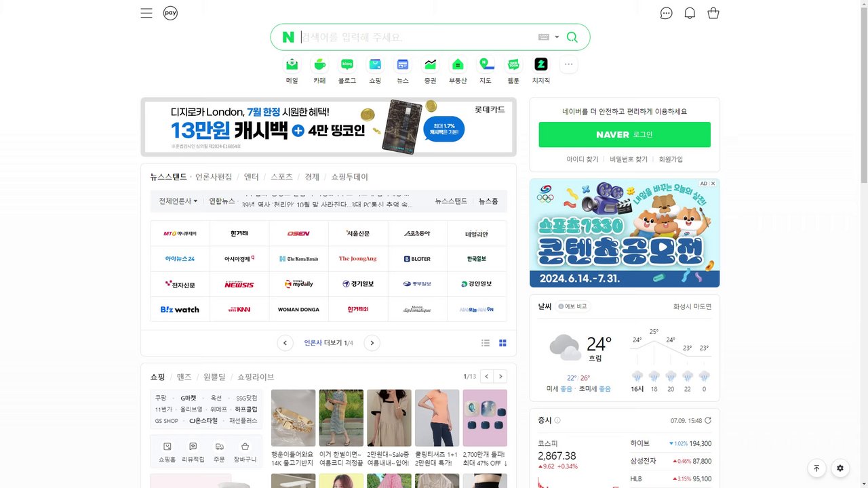This screenshot has height=488, width=868.
Task: Select the 원쁠딜 shopping tab
Action: click(x=215, y=377)
